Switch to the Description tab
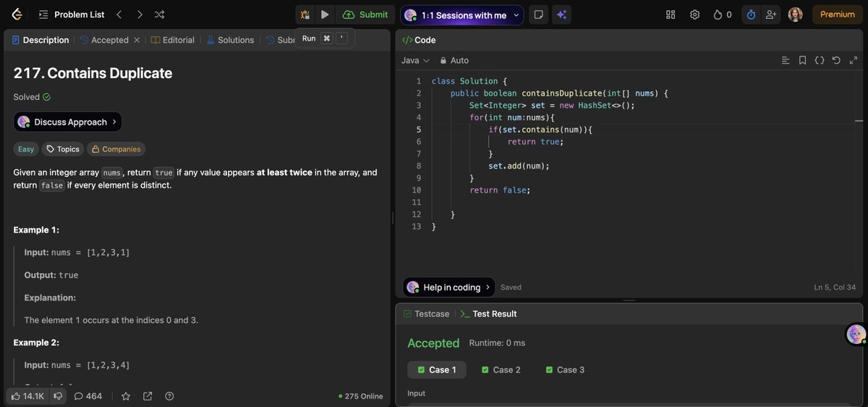Image resolution: width=868 pixels, height=407 pixels. pyautogui.click(x=41, y=40)
